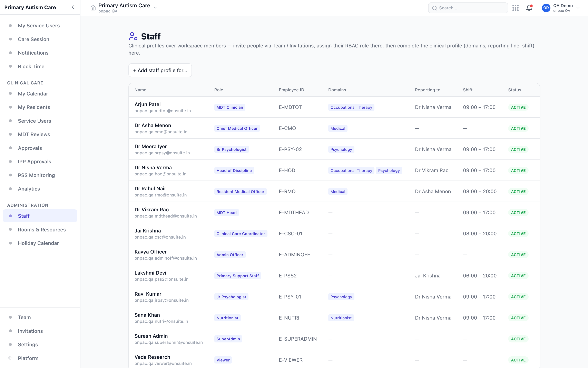This screenshot has height=368, width=588.
Task: Click the Staff heading person icon
Action: pos(133,36)
